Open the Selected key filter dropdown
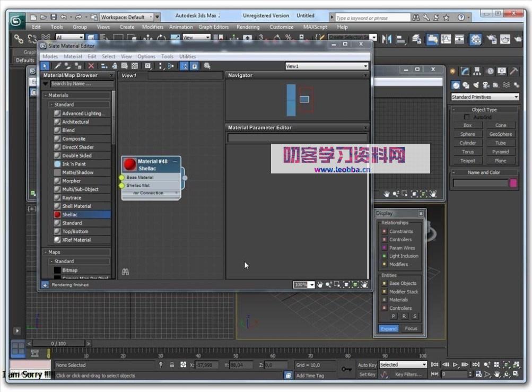This screenshot has width=532, height=392. [403, 364]
